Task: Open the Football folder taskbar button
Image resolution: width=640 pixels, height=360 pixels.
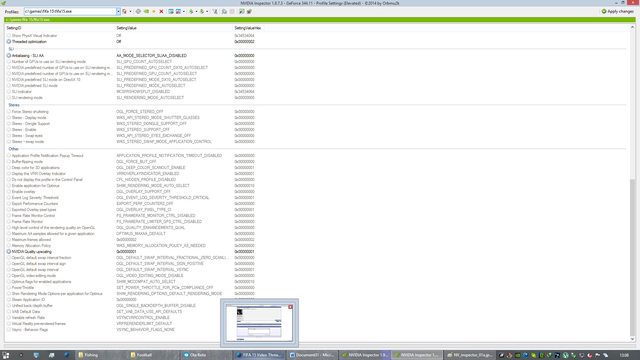Action: [141, 355]
